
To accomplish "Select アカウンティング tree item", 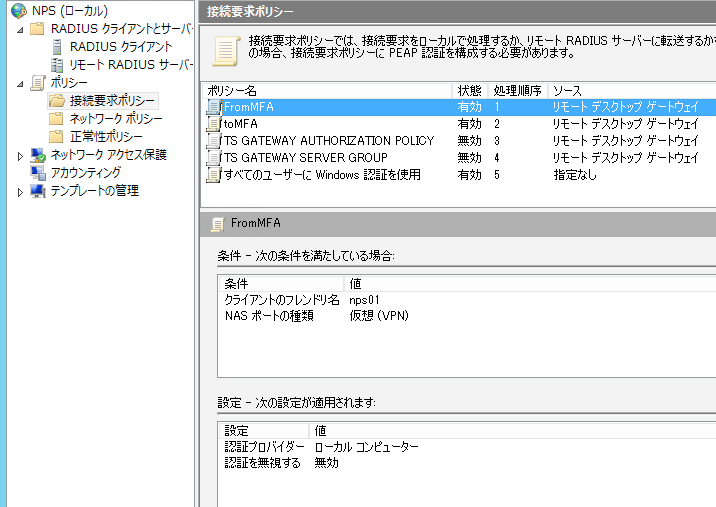I will (x=86, y=173).
